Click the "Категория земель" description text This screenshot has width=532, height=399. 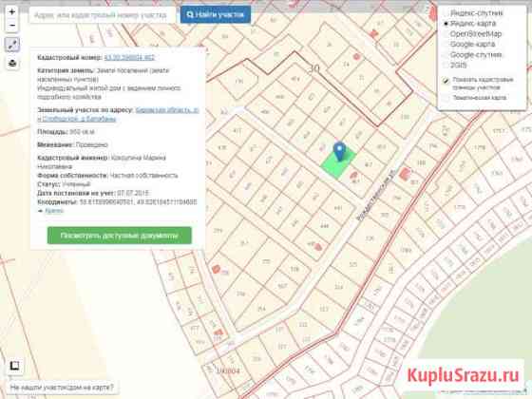coord(109,84)
